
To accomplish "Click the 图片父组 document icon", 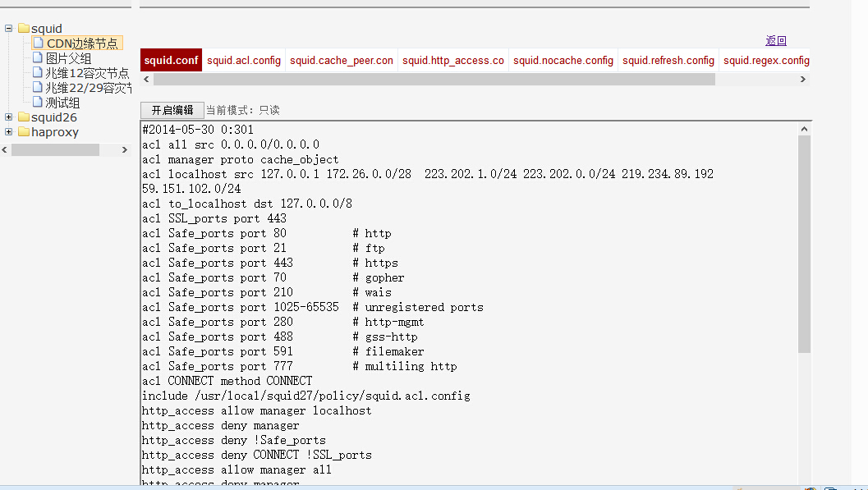I will tap(38, 57).
